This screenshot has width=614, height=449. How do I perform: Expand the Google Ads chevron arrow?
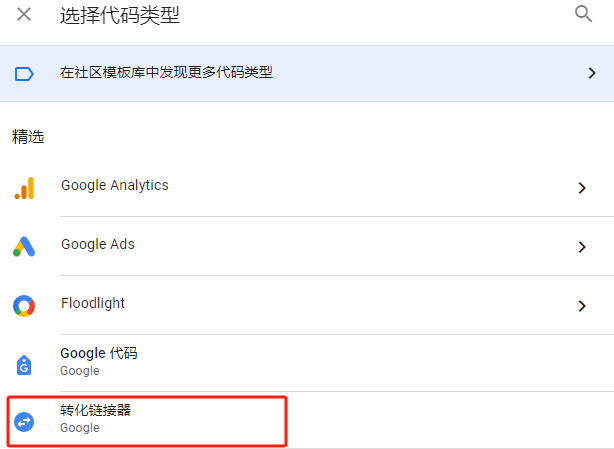(582, 247)
